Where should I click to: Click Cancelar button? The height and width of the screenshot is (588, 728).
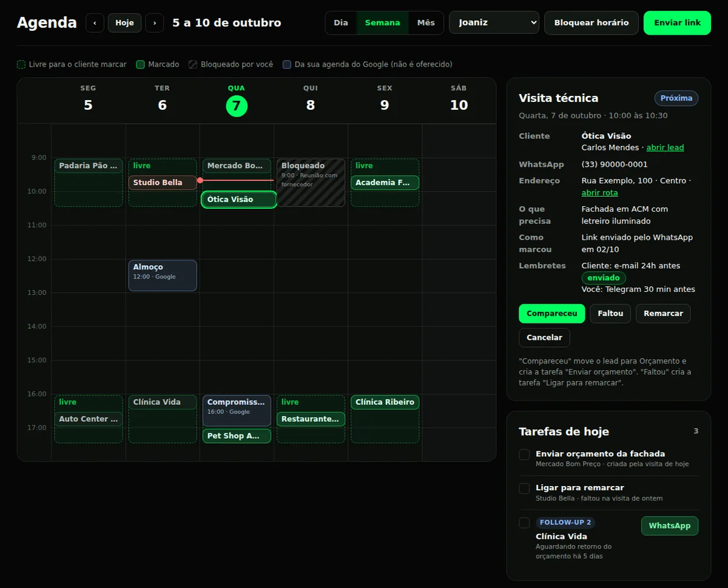pos(544,337)
